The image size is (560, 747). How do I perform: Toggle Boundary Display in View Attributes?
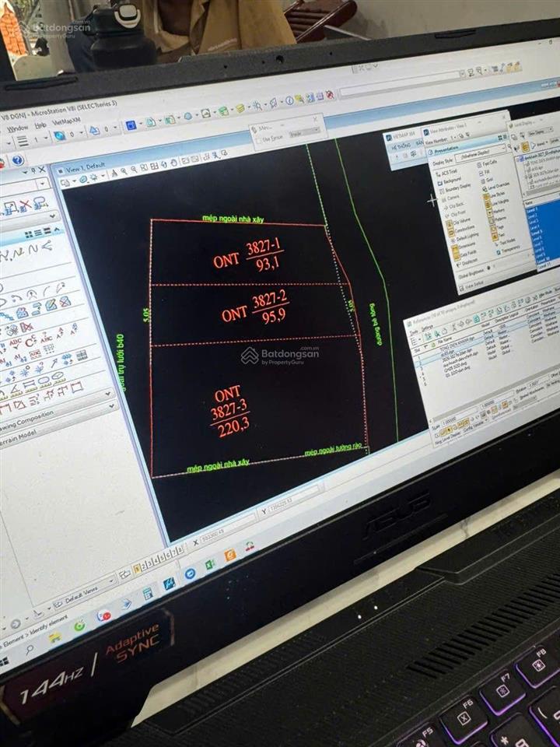pos(457,188)
